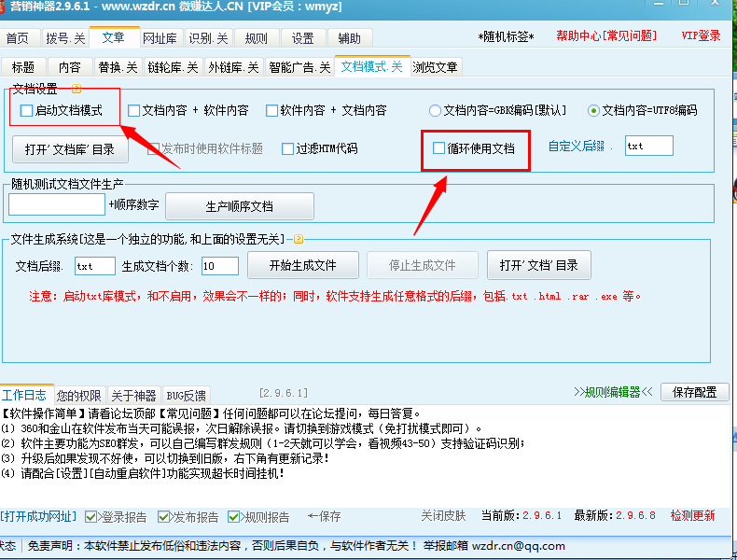The height and width of the screenshot is (560, 737).
Task: Open 帮助中心[常见问题] link
Action: tap(605, 35)
